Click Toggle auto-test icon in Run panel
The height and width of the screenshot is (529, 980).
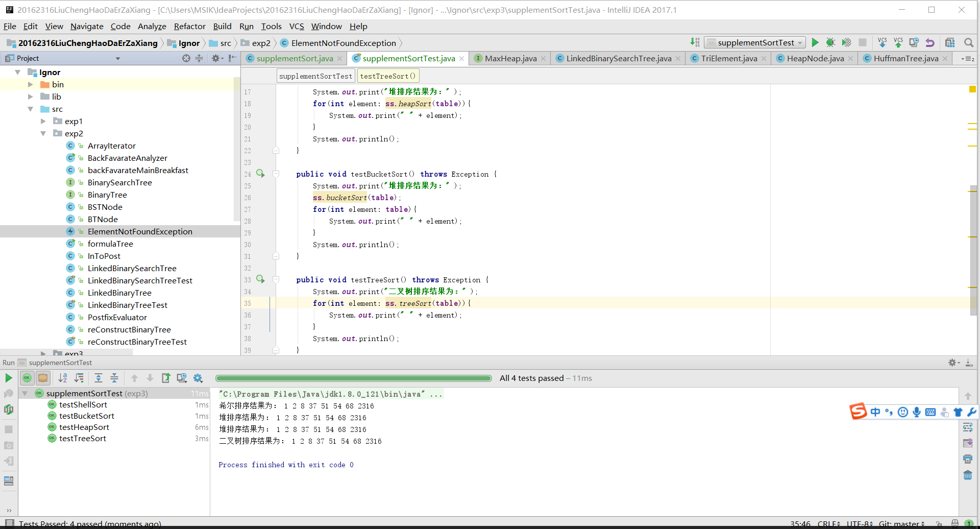click(9, 409)
